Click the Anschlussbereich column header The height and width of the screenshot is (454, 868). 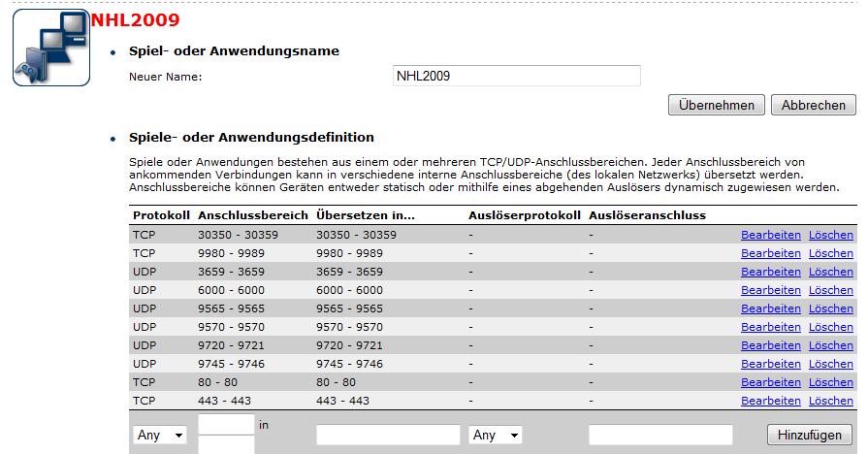point(253,215)
